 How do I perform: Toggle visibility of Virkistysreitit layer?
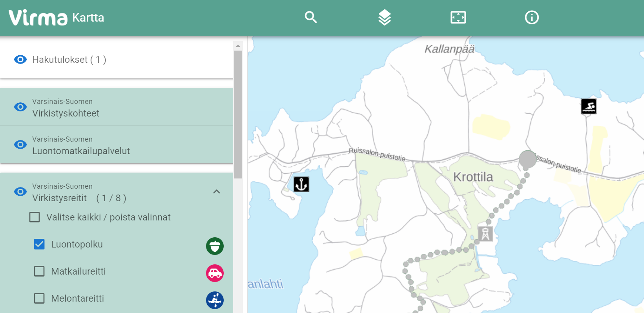(x=20, y=191)
